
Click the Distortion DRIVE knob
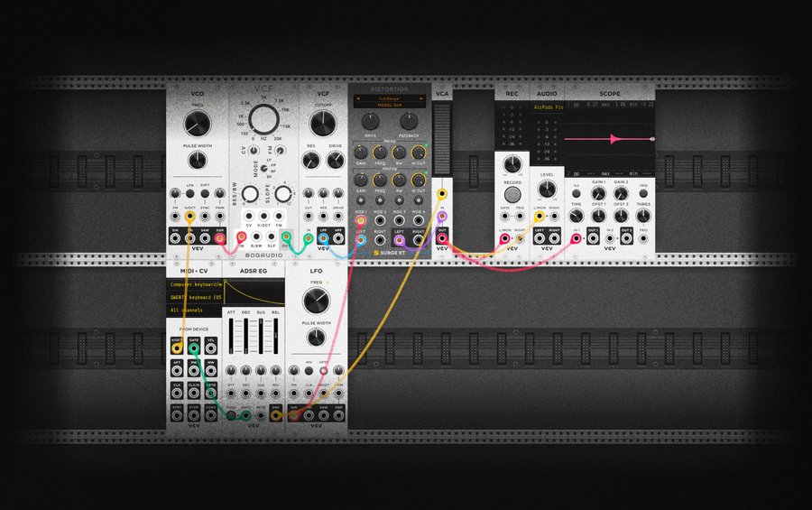(x=370, y=121)
